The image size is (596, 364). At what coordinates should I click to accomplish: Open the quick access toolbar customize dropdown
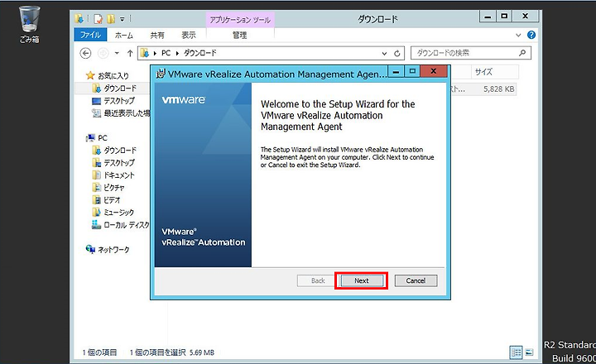coord(122,19)
